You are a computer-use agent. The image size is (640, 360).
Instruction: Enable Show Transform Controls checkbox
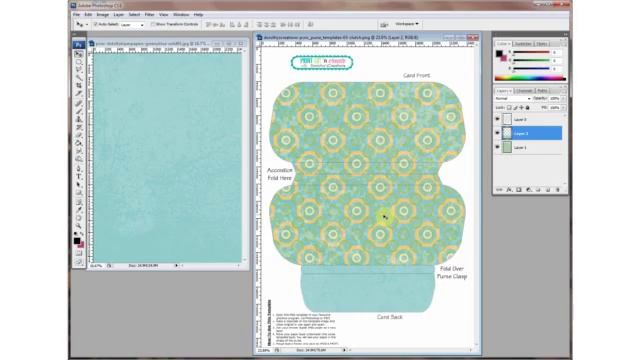pos(153,24)
